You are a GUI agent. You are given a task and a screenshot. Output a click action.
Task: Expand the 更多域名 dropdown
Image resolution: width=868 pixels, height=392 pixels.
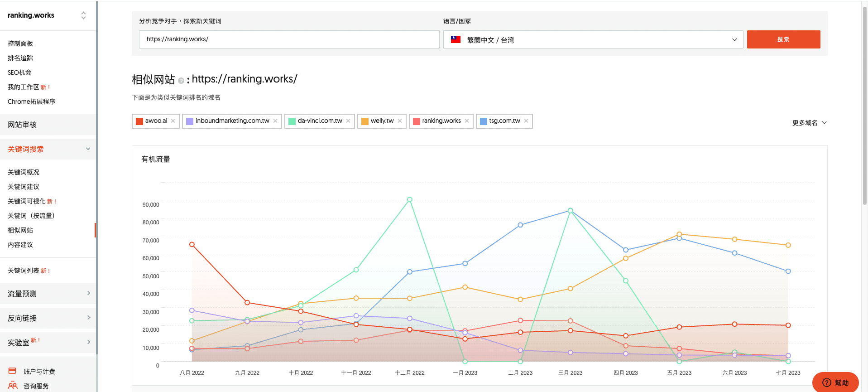[809, 123]
